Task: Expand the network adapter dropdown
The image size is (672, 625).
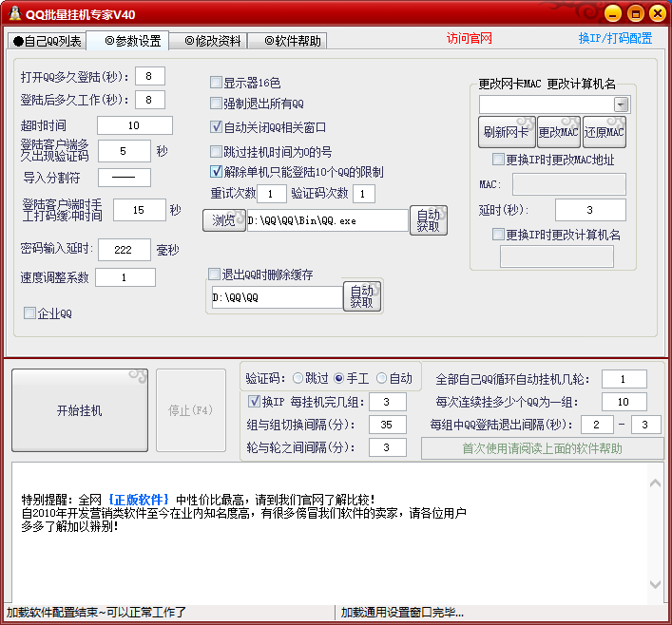Action: coord(621,104)
